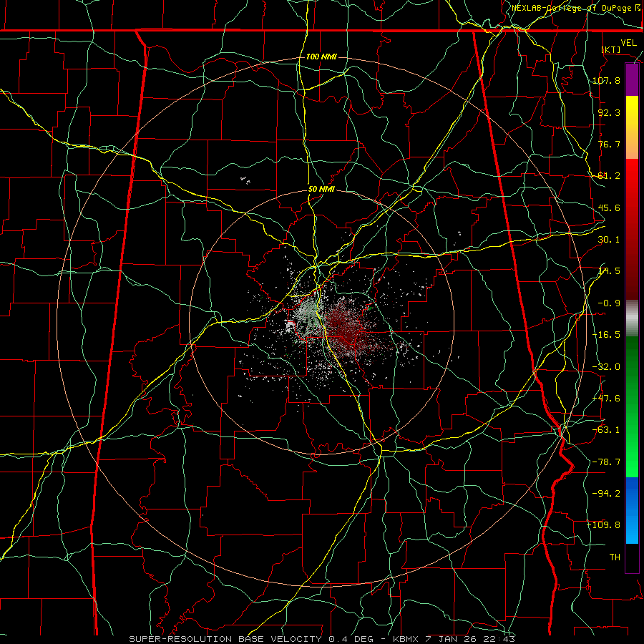Click the -63.1 scale value
Image resolution: width=644 pixels, height=644 pixels.
coord(606,430)
